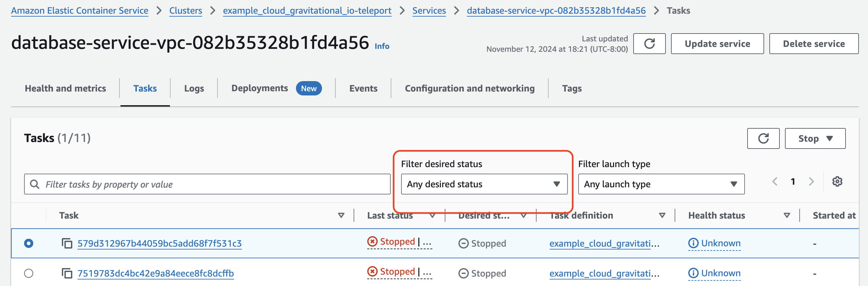The width and height of the screenshot is (868, 286).
Task: Go to next page of tasks
Action: click(x=811, y=181)
